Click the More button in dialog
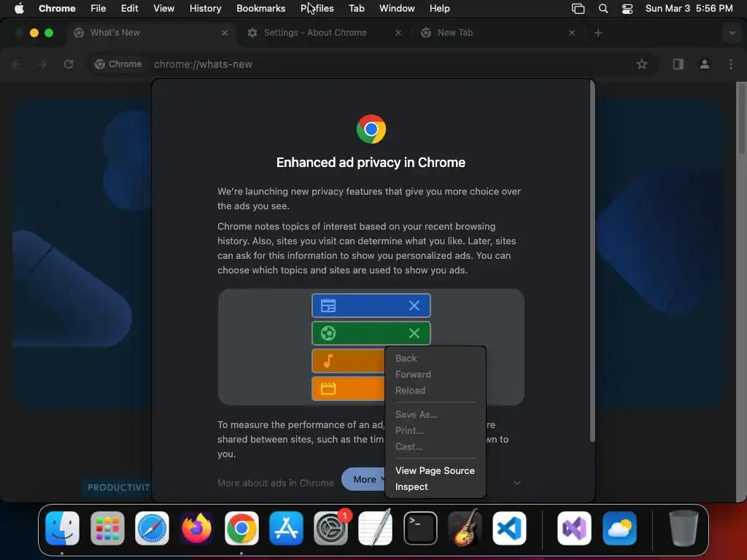Screen dimensions: 747x560 (365, 480)
